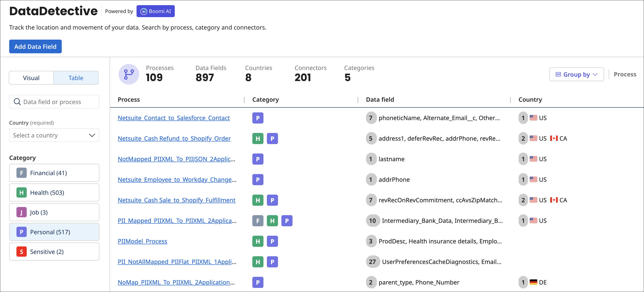Click the P Personal badge on PIIModel_Process row
Viewport: 644px width, 292px height.
tap(272, 241)
